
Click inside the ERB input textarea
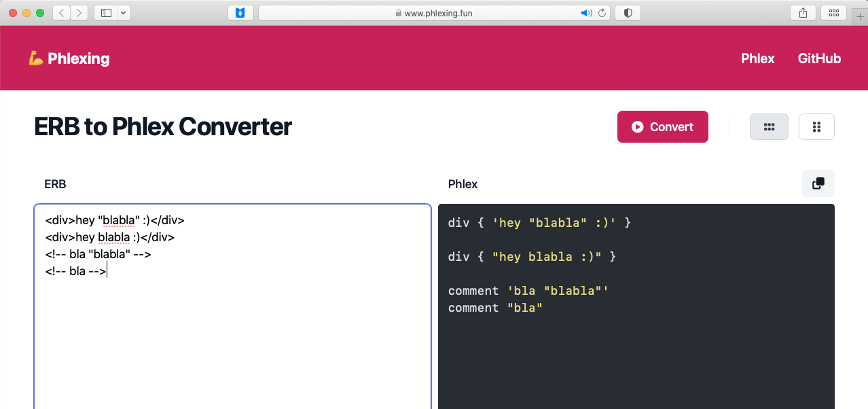[x=232, y=306]
